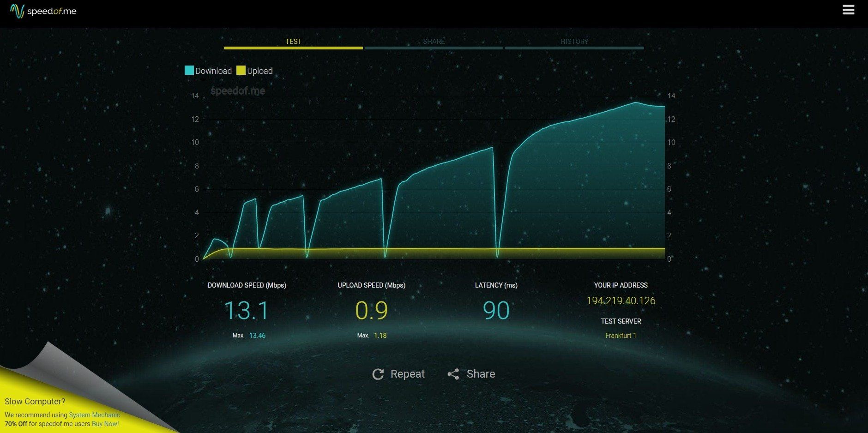Viewport: 868px width, 433px height.
Task: Open the HISTORY tab
Action: 574,41
